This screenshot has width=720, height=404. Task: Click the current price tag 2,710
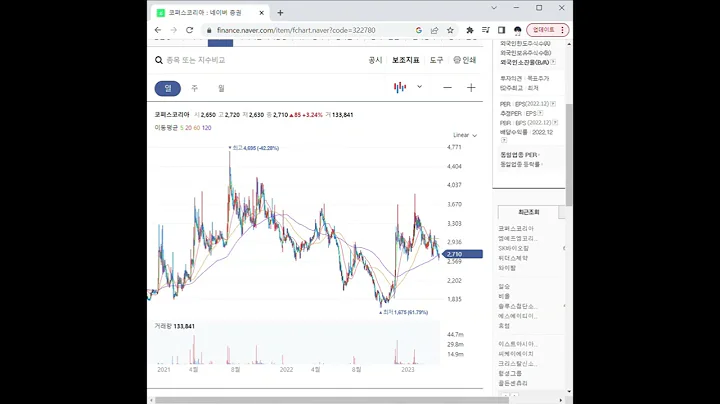pos(462,254)
